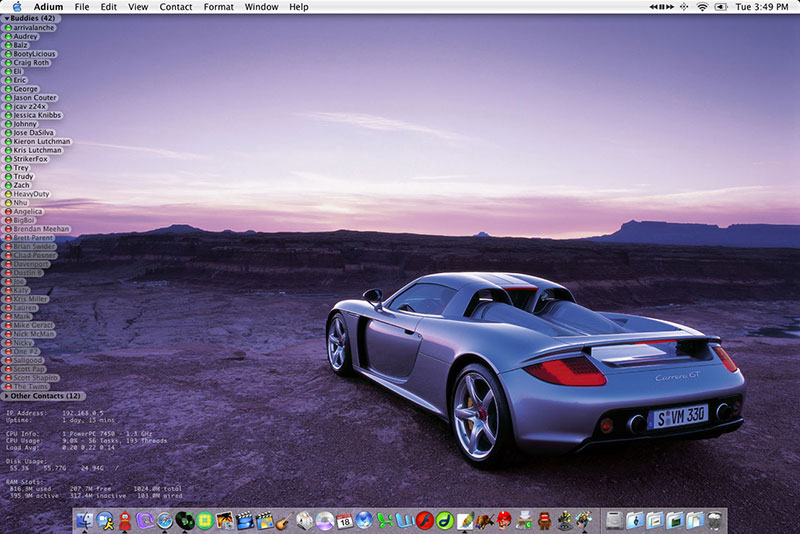Launch iChat from the dock
The width and height of the screenshot is (800, 534).
coord(105,521)
